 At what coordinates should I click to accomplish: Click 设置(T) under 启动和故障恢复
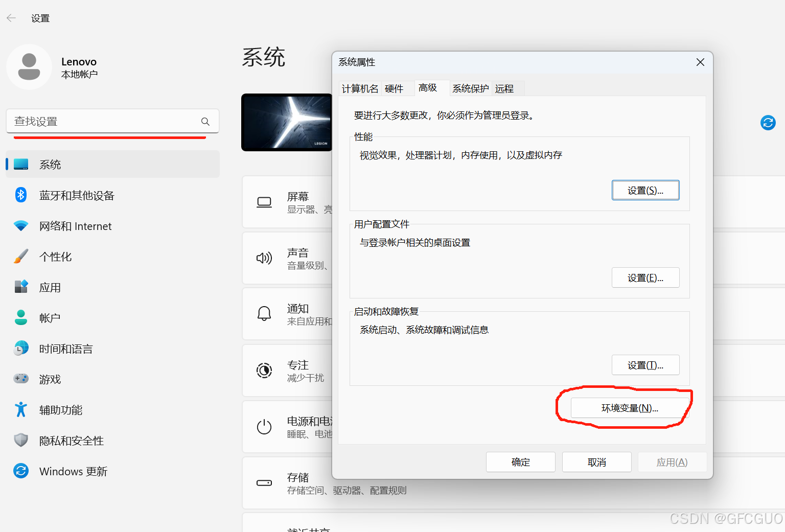coord(645,365)
